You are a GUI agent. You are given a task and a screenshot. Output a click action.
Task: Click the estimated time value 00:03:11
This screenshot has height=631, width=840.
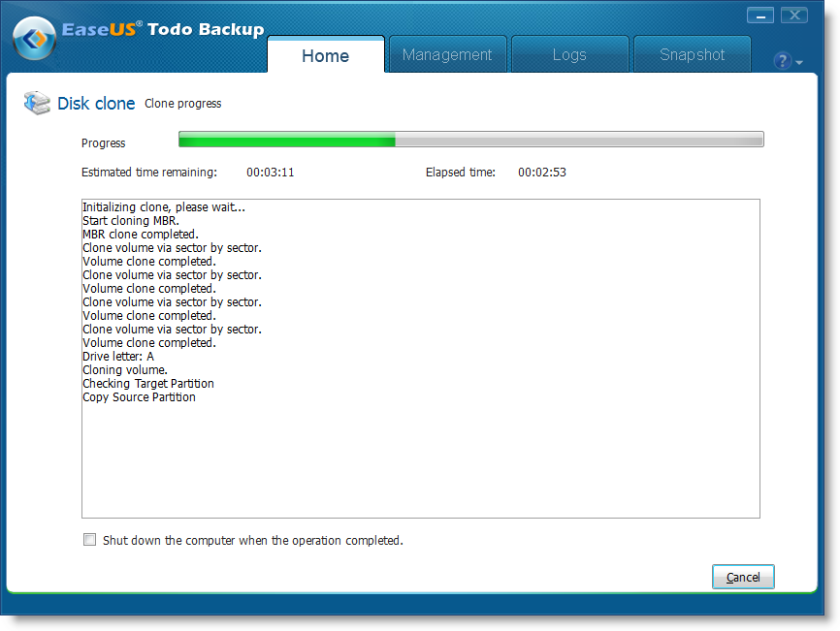click(x=270, y=173)
